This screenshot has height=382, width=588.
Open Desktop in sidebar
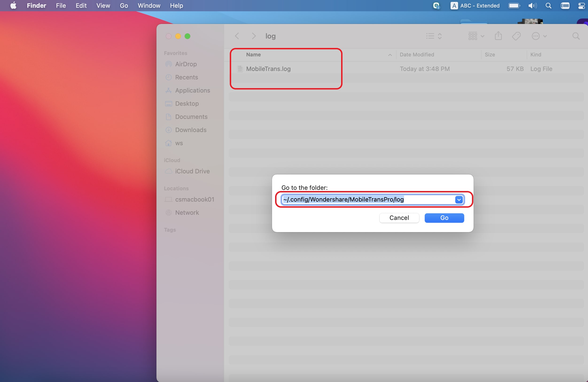click(x=187, y=104)
